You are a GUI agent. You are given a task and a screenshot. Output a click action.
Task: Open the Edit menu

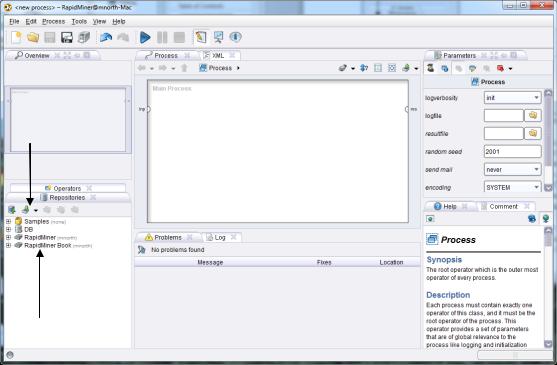click(31, 22)
